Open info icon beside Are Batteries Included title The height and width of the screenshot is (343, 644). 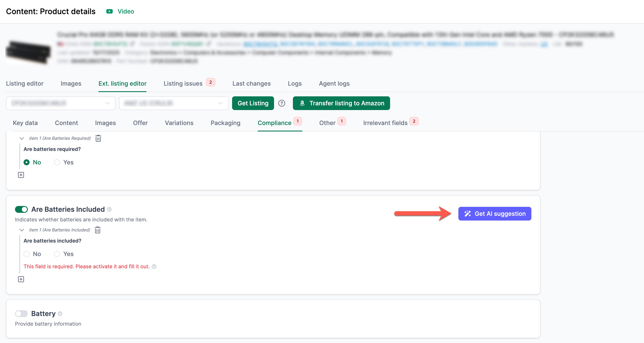(x=109, y=209)
